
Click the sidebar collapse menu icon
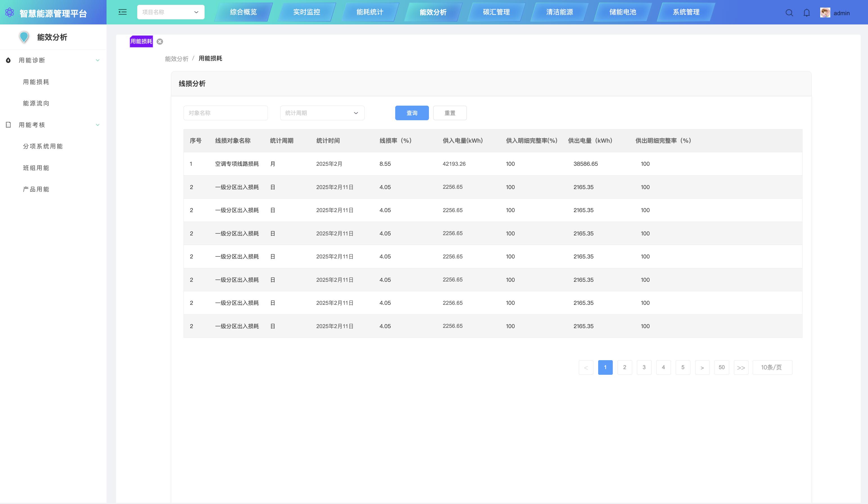coord(122,12)
